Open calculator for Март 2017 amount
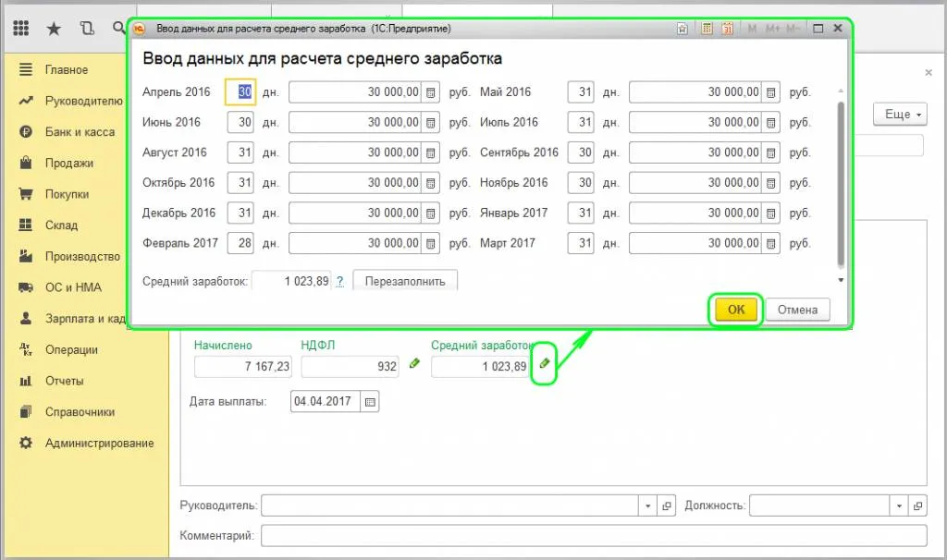The image size is (947, 560). (770, 243)
